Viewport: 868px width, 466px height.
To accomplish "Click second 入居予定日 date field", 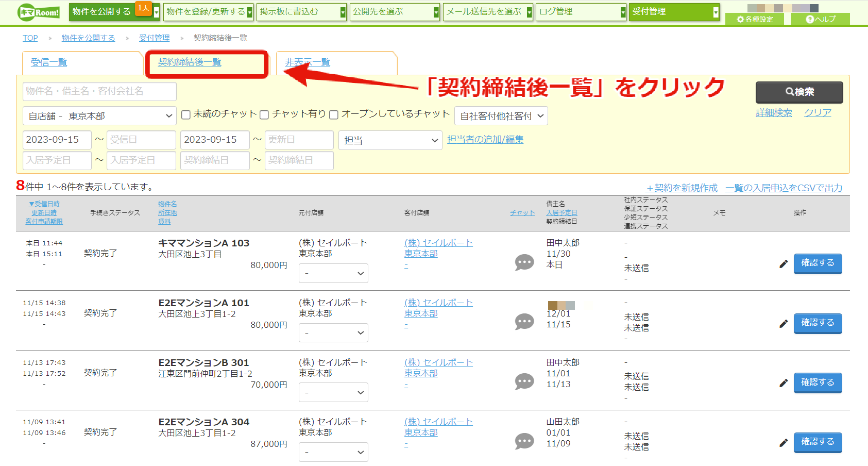I will [x=141, y=160].
